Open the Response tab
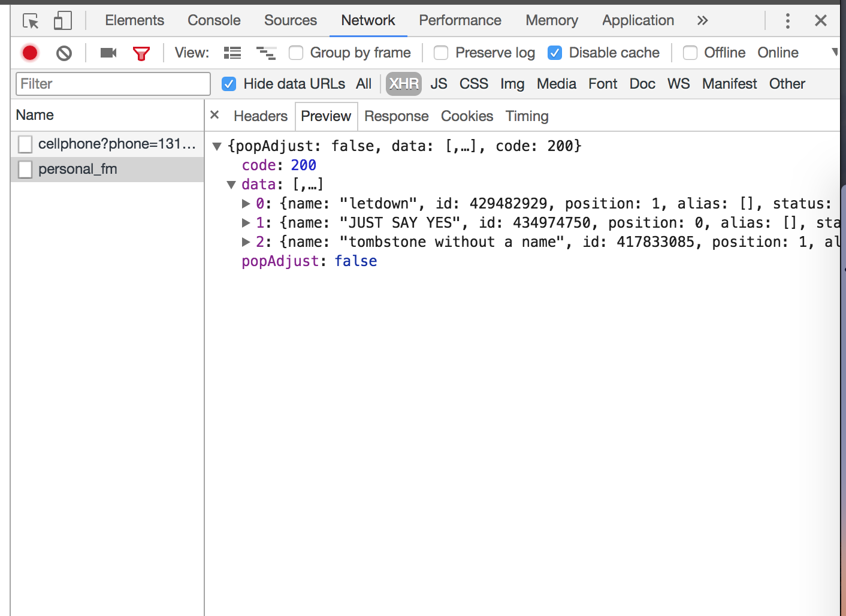 [396, 116]
